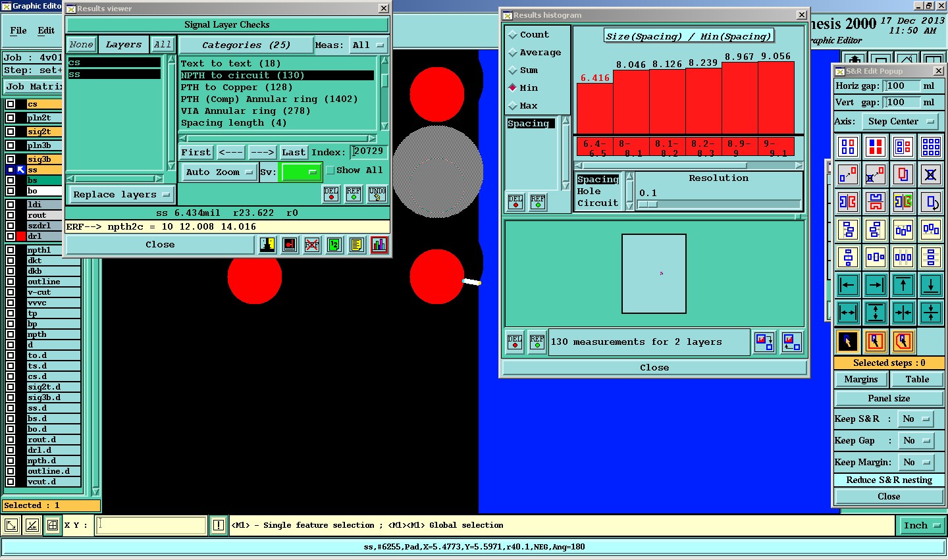The height and width of the screenshot is (560, 948).
Task: Open the Keep S&R No dropdown
Action: coord(916,419)
